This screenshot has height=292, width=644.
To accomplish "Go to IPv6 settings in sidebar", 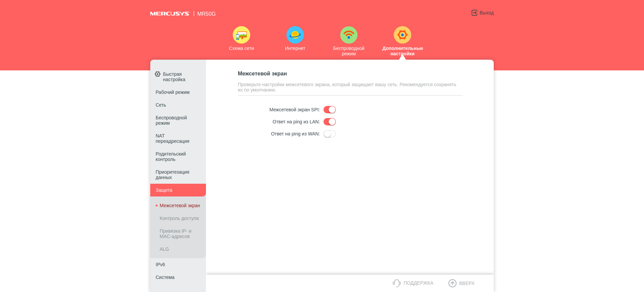I will (160, 265).
